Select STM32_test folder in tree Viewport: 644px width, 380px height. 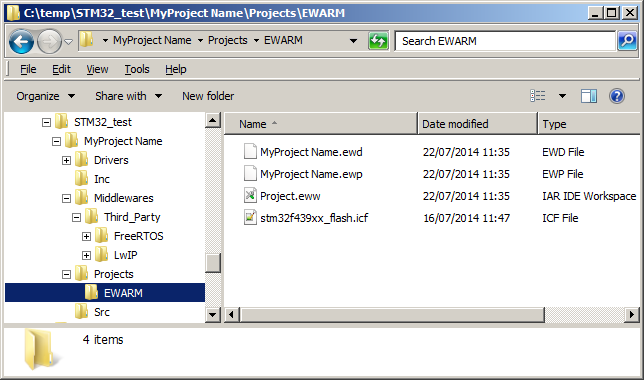point(103,122)
